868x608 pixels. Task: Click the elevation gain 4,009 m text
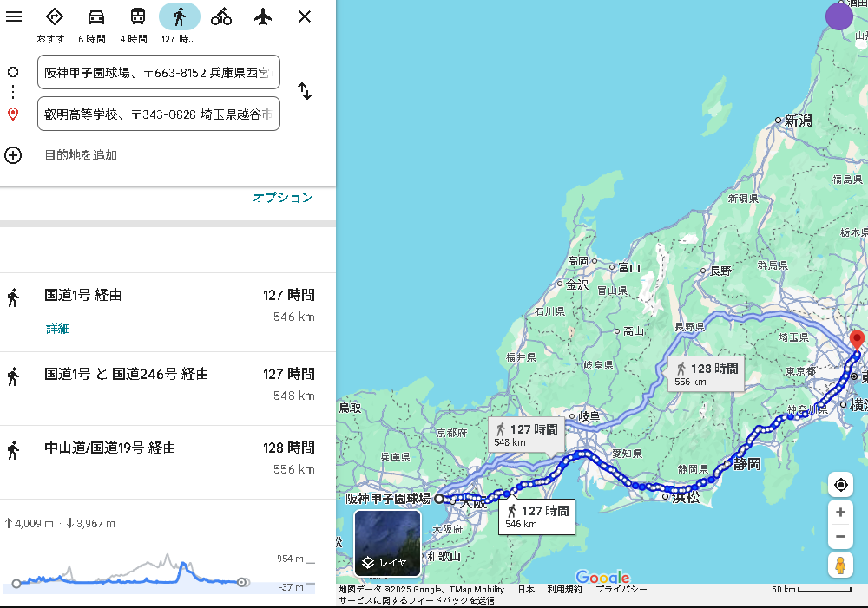pyautogui.click(x=30, y=523)
